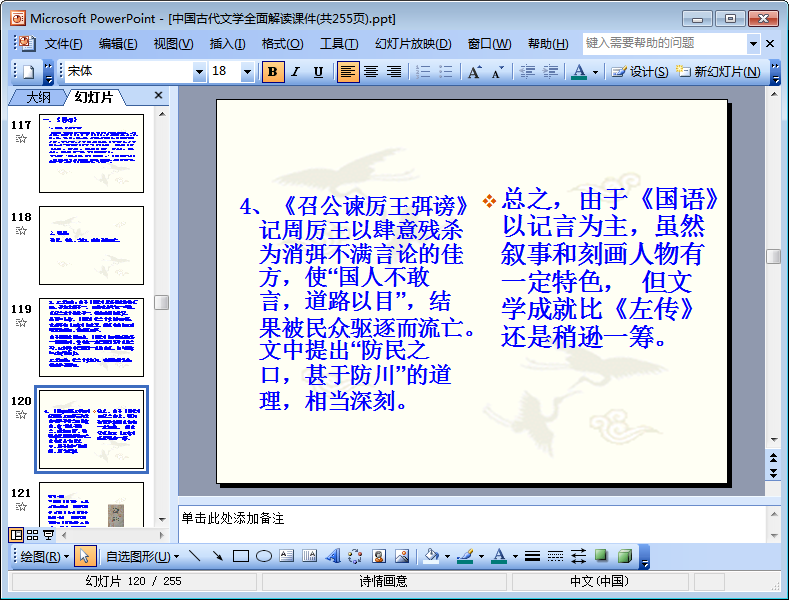The width and height of the screenshot is (789, 600).
Task: Switch to the 大纲 outline tab
Action: coord(38,97)
